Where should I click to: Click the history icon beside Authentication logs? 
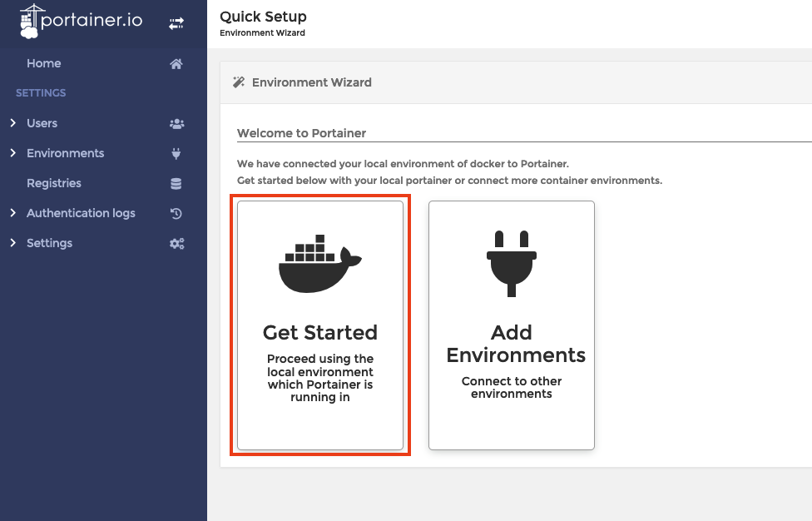176,214
